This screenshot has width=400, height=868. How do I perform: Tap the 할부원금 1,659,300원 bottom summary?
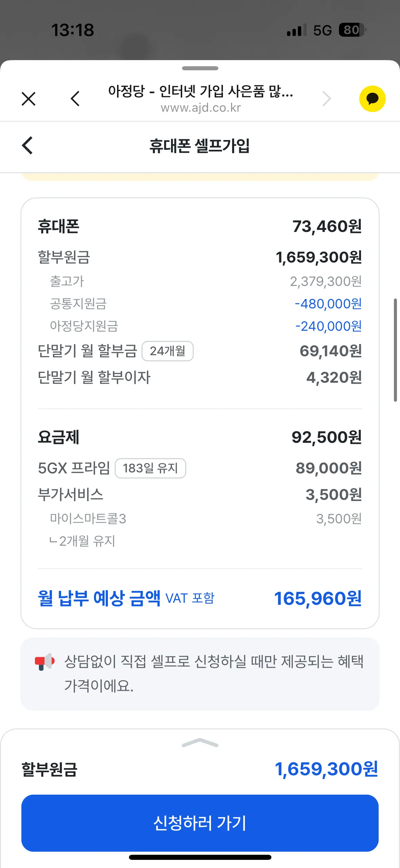tap(200, 769)
